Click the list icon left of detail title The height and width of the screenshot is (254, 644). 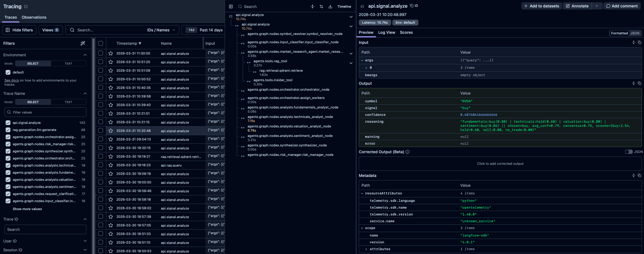362,6
